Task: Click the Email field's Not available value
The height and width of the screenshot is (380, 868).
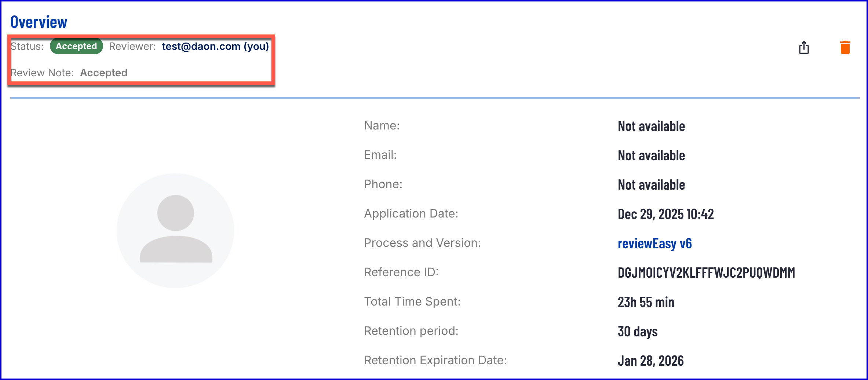Action: (651, 156)
